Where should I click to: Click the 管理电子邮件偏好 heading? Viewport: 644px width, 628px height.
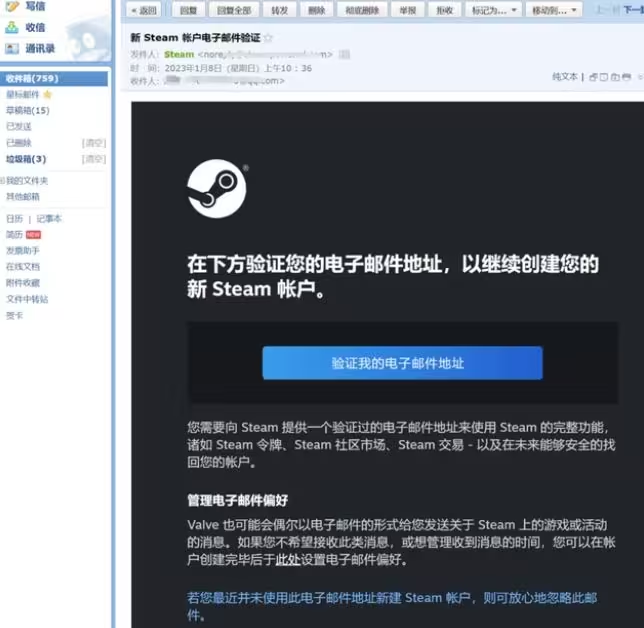(x=237, y=501)
